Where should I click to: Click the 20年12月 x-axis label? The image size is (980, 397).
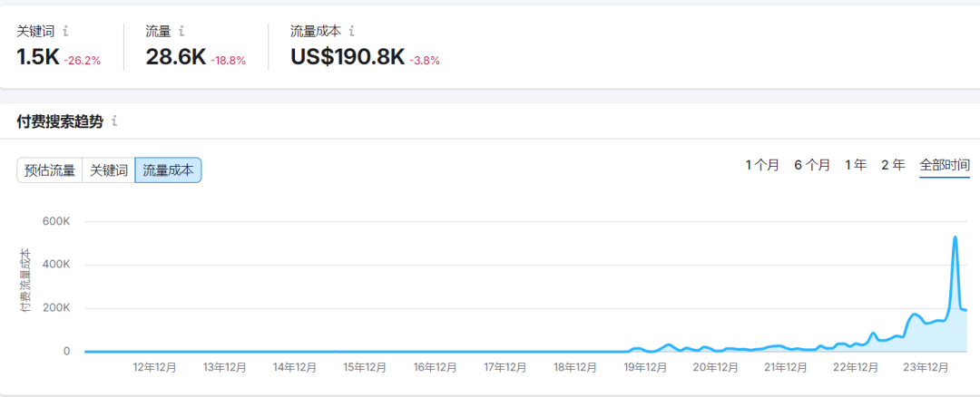tap(716, 368)
